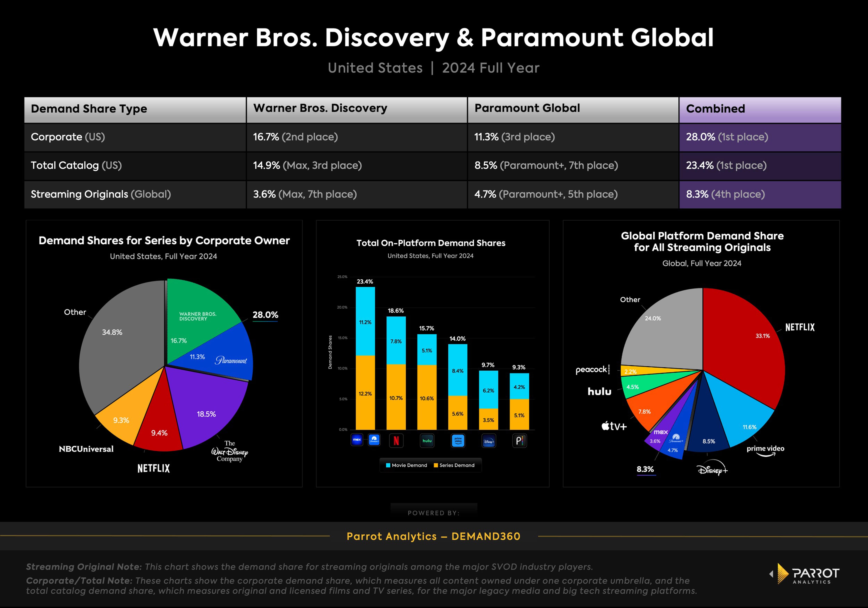Click the Hulu icon below the bar chart
The width and height of the screenshot is (868, 608).
coord(427,440)
